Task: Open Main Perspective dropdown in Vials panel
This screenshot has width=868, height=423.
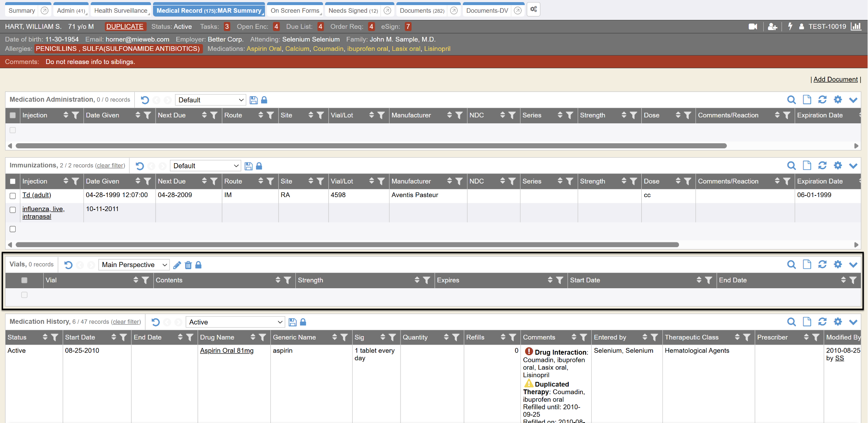Action: pyautogui.click(x=134, y=265)
